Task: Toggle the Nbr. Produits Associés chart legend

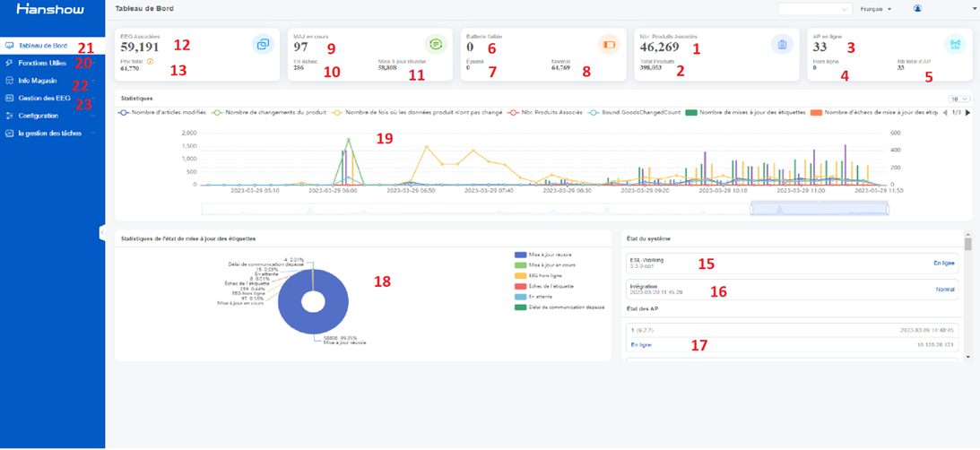Action: point(542,113)
